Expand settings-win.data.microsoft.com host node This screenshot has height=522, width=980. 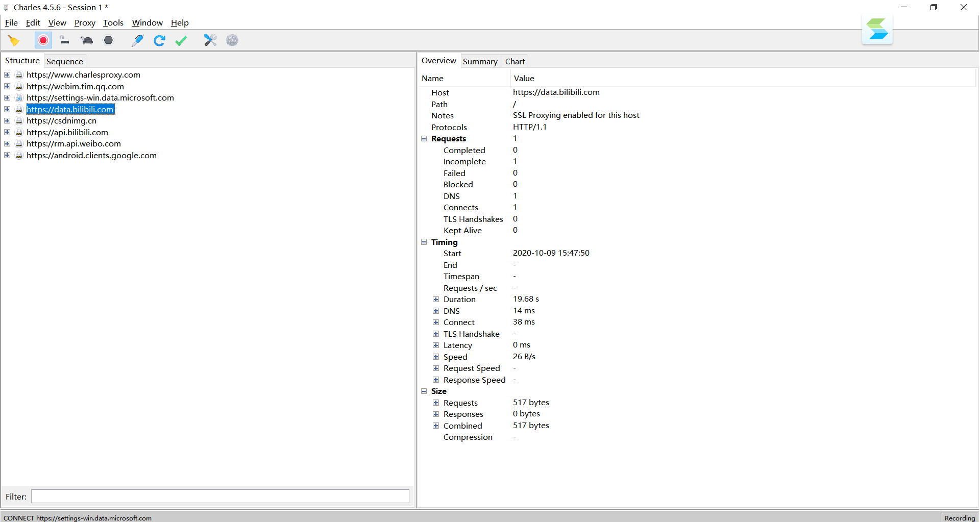[7, 97]
